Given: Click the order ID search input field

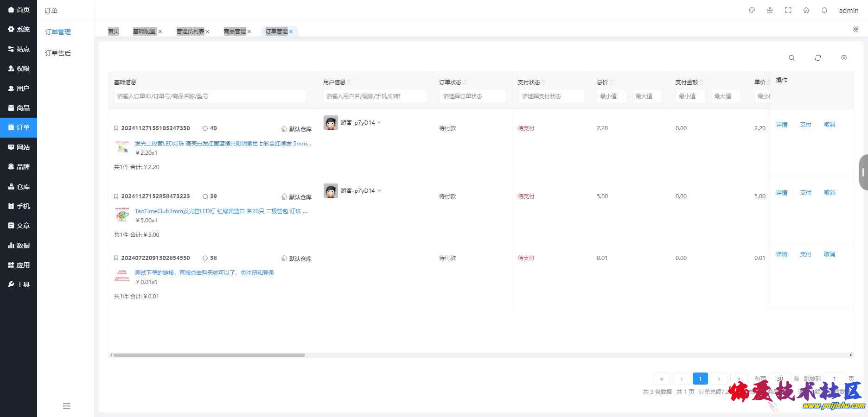Looking at the screenshot, I should click(x=210, y=96).
